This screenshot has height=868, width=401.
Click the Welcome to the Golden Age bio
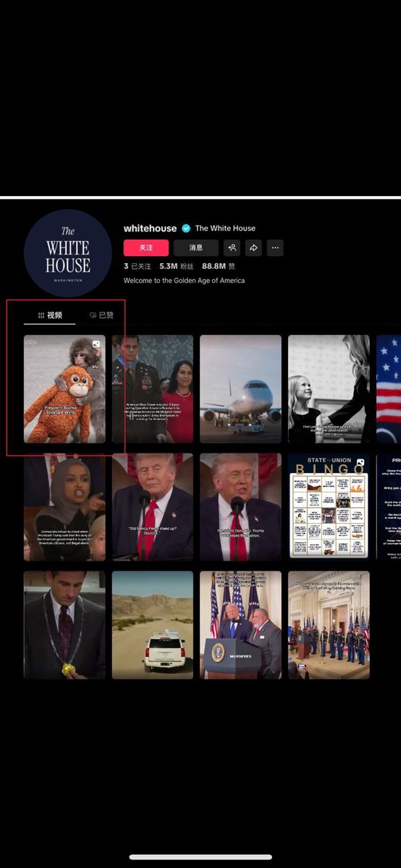click(x=184, y=280)
